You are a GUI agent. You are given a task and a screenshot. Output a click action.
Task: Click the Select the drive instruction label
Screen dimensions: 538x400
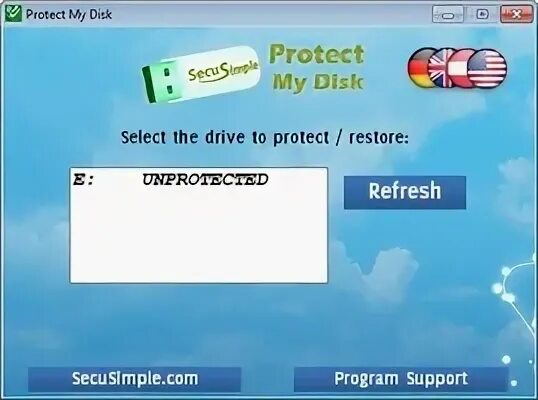[x=265, y=138]
